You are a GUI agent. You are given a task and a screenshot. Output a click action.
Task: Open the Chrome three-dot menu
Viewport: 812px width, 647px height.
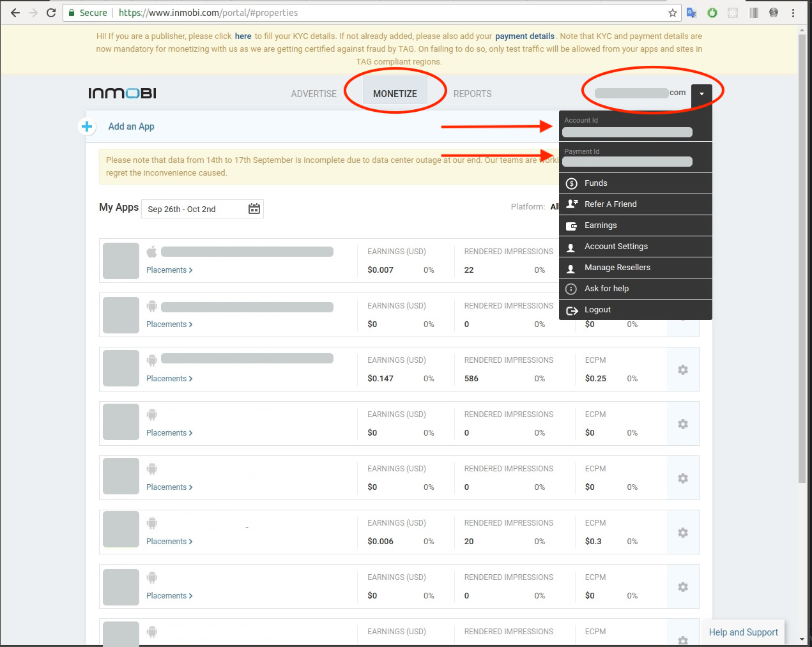[x=793, y=13]
